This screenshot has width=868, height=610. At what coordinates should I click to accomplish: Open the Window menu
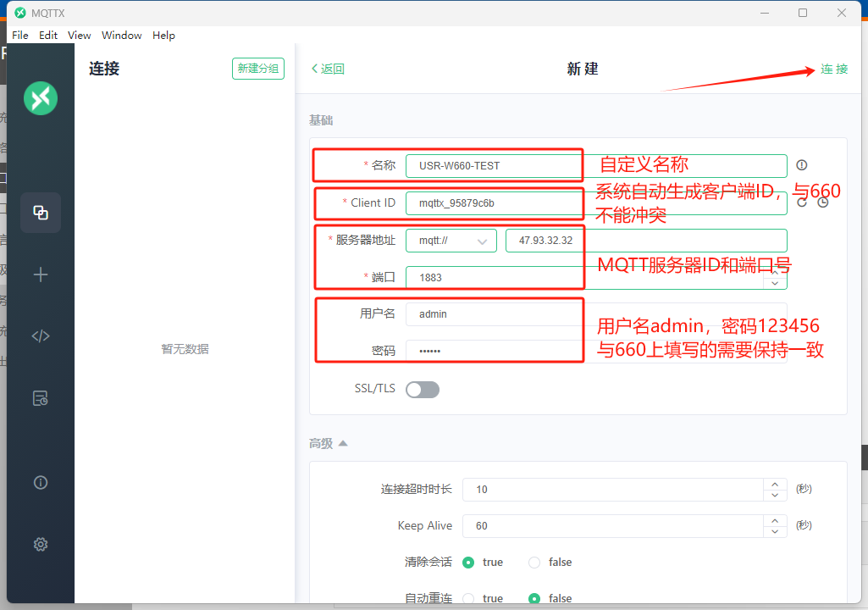121,36
